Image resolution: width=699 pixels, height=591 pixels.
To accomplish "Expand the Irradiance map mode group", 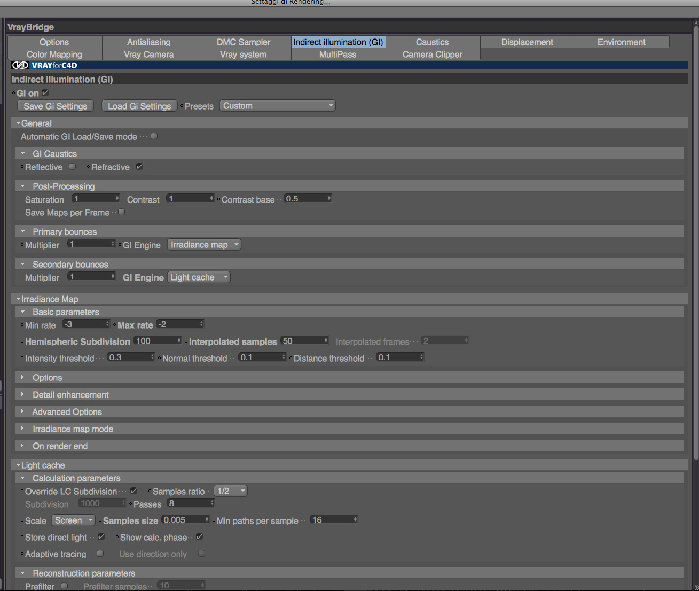I will tap(22, 428).
